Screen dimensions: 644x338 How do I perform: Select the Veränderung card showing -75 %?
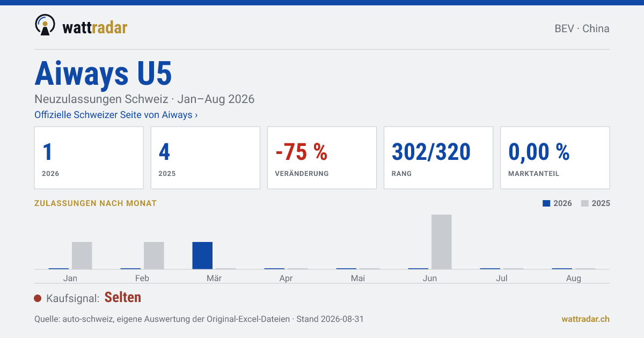(x=322, y=158)
